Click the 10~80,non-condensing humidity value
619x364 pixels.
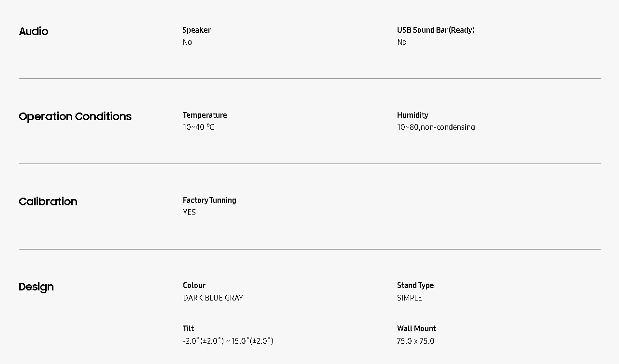point(436,127)
